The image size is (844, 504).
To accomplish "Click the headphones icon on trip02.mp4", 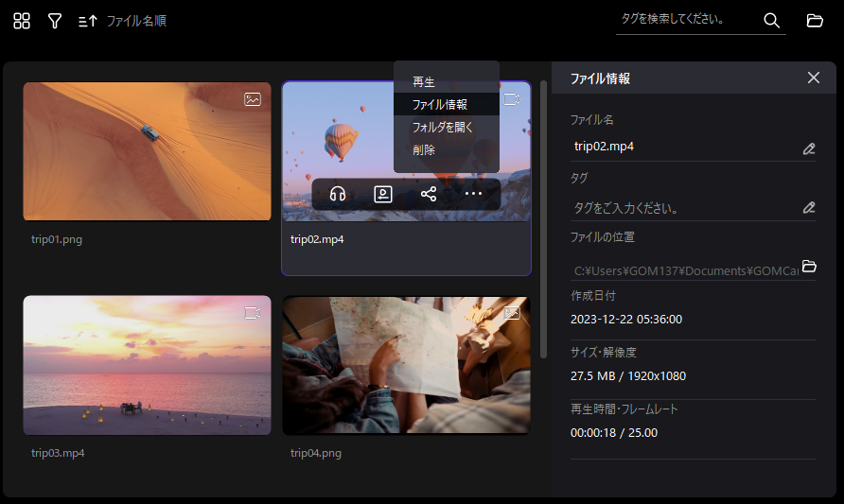I will tap(337, 194).
